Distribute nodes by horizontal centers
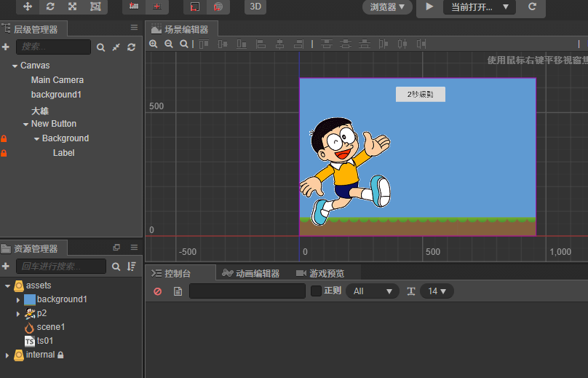Viewport: 588px width, 378px height. click(402, 44)
